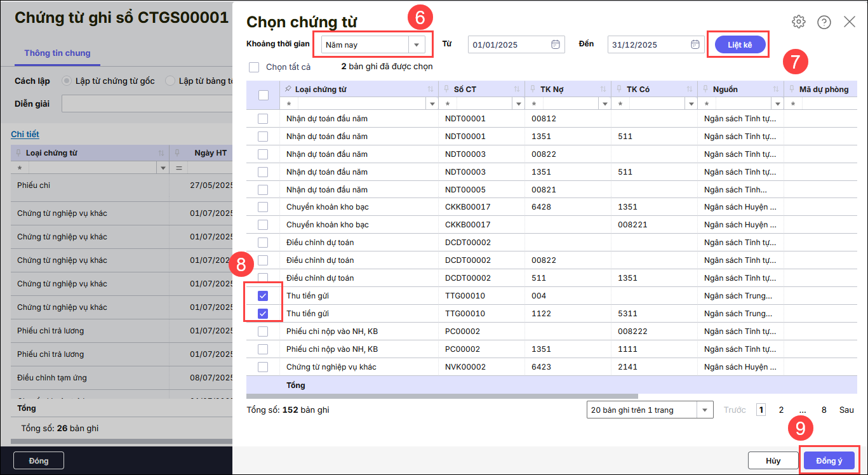Expand the Khoảng thời gian dropdown
The height and width of the screenshot is (475, 868).
[x=417, y=45]
